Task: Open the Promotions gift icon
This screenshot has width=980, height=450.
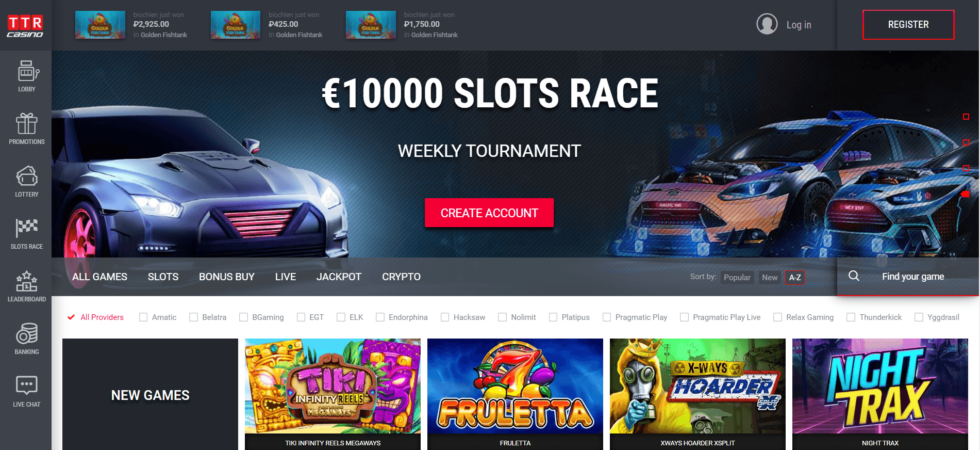Action: [x=27, y=123]
